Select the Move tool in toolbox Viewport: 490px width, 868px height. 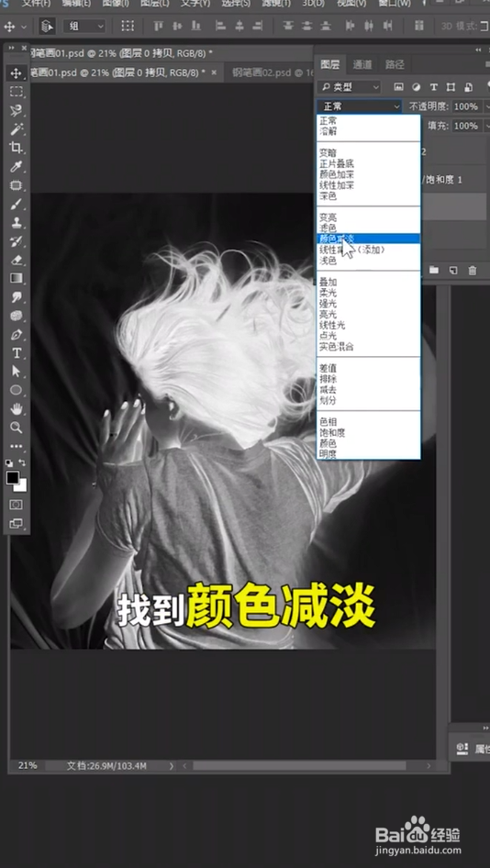[16, 73]
